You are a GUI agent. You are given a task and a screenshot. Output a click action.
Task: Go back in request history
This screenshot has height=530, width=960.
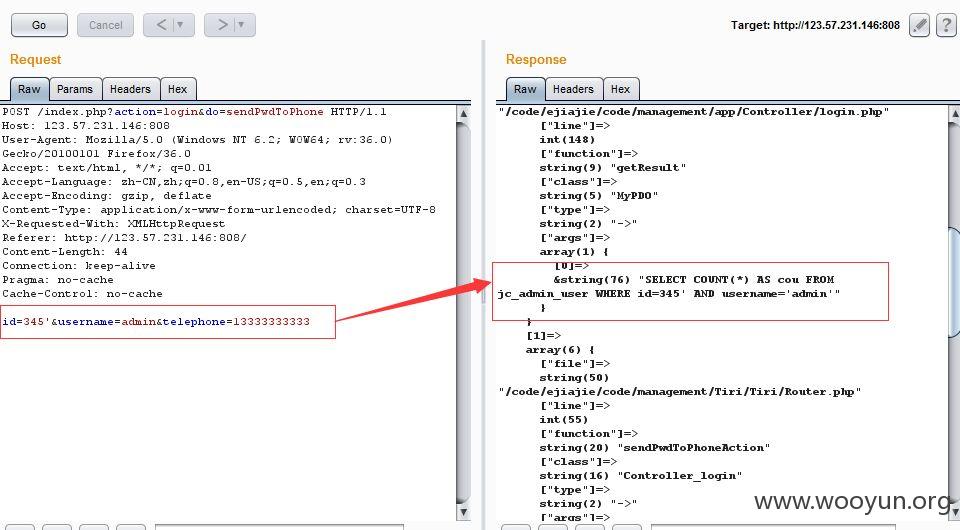tap(161, 25)
